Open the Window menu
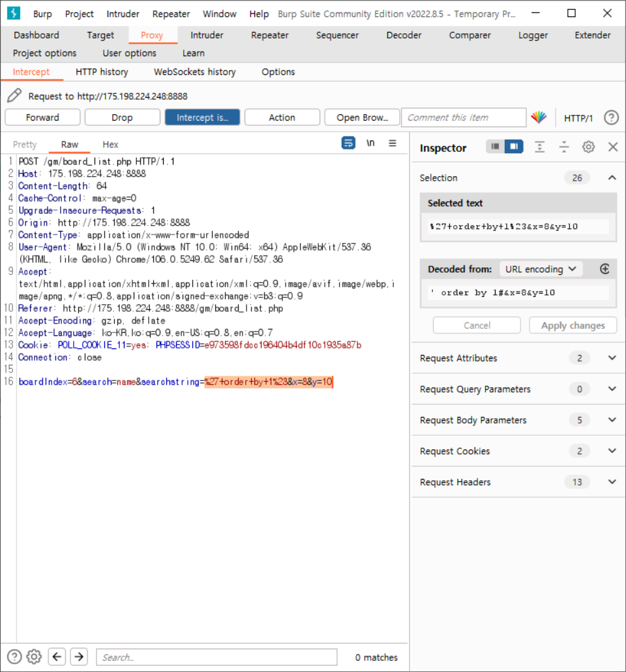626x672 pixels. click(x=219, y=14)
